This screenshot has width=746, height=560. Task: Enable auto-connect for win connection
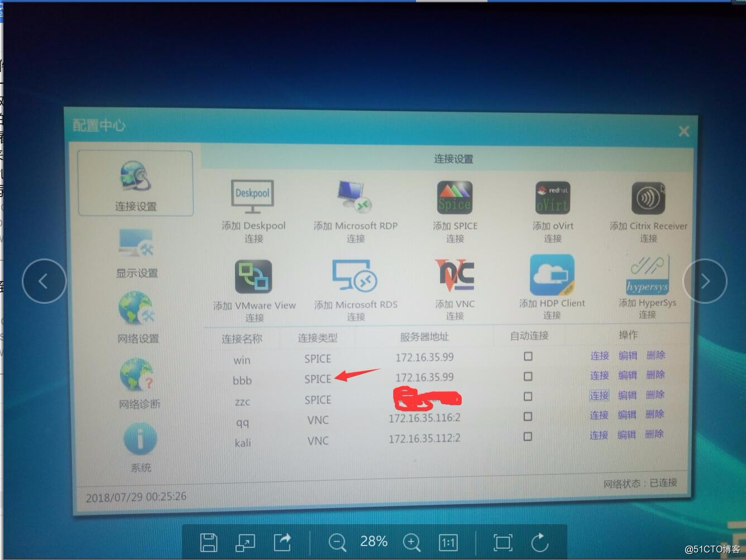pos(528,356)
